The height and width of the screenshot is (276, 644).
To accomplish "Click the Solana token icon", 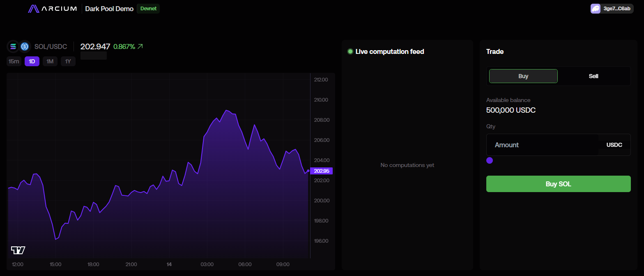I will pos(14,47).
